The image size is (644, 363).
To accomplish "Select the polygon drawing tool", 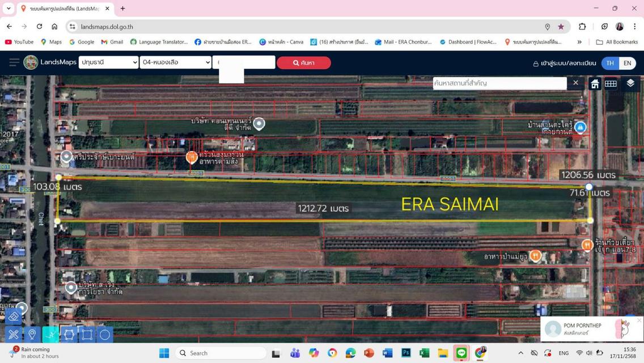I will tap(69, 335).
